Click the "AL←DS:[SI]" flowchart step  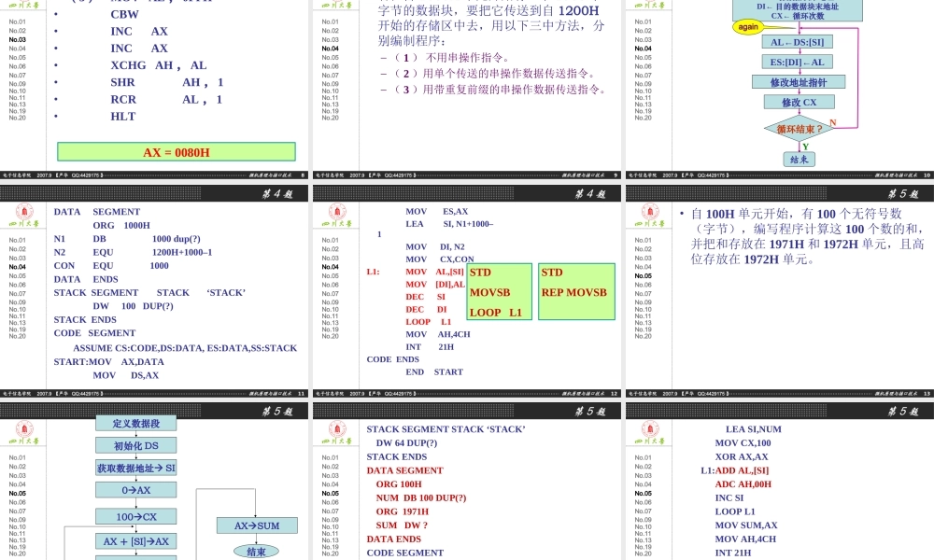click(798, 42)
